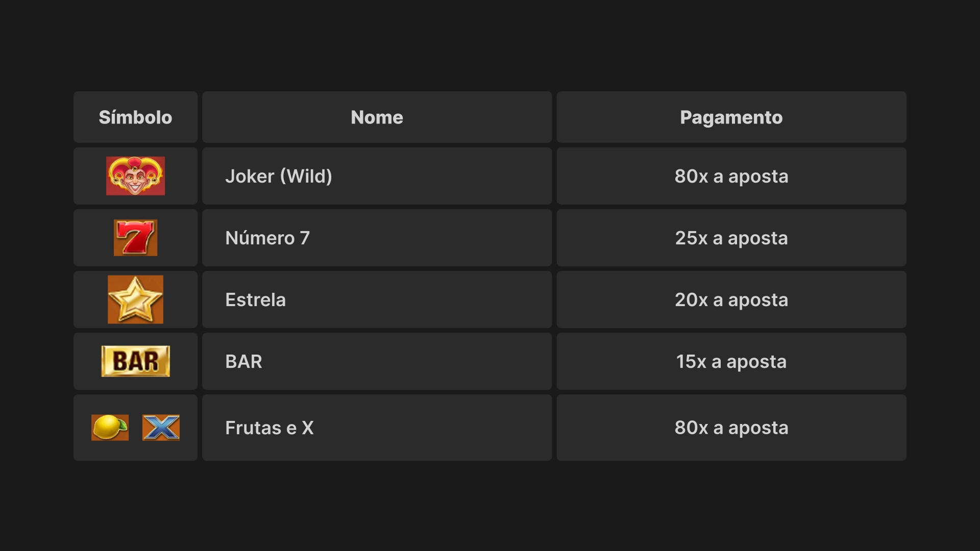Select the blue X symbol icon
980x551 pixels.
click(161, 428)
